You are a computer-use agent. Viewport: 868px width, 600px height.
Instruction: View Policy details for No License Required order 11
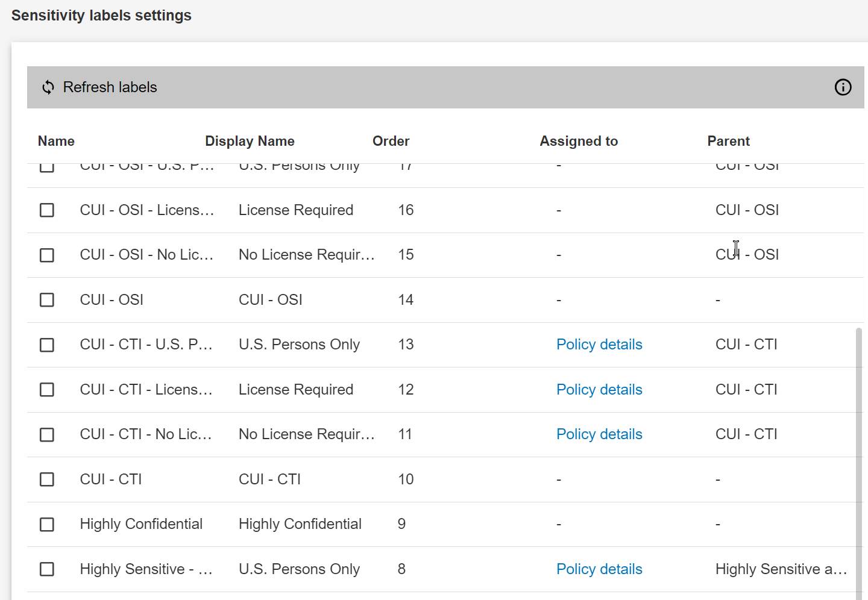pyautogui.click(x=599, y=434)
